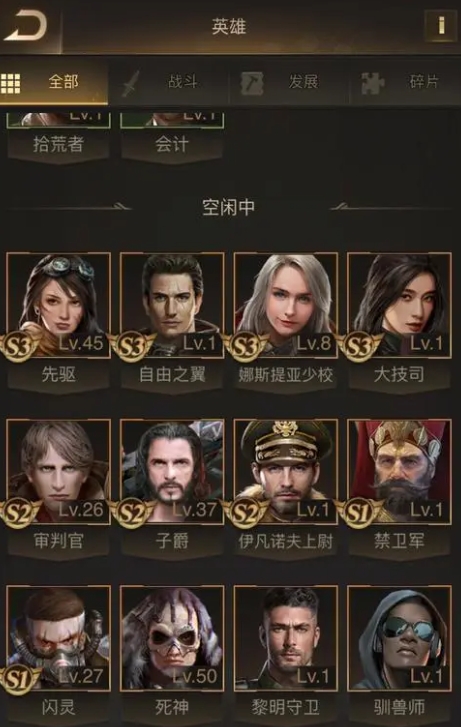Click the hammer icon beside 发展
461x727 pixels.
(x=252, y=83)
